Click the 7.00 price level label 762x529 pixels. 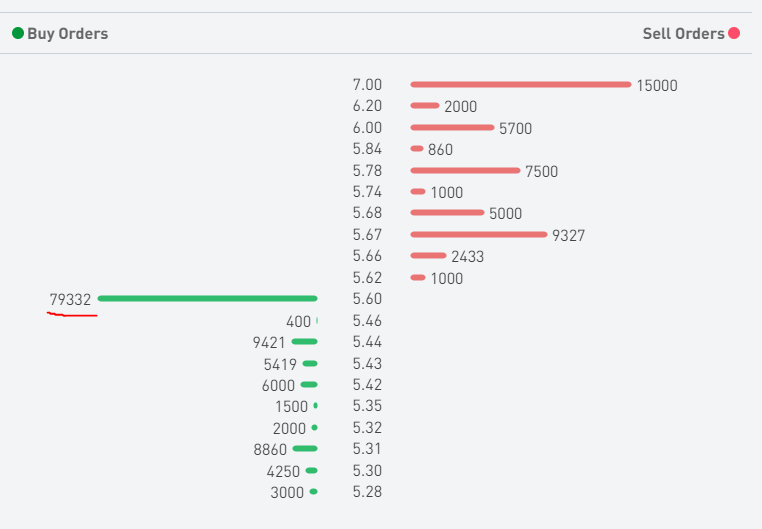point(367,85)
